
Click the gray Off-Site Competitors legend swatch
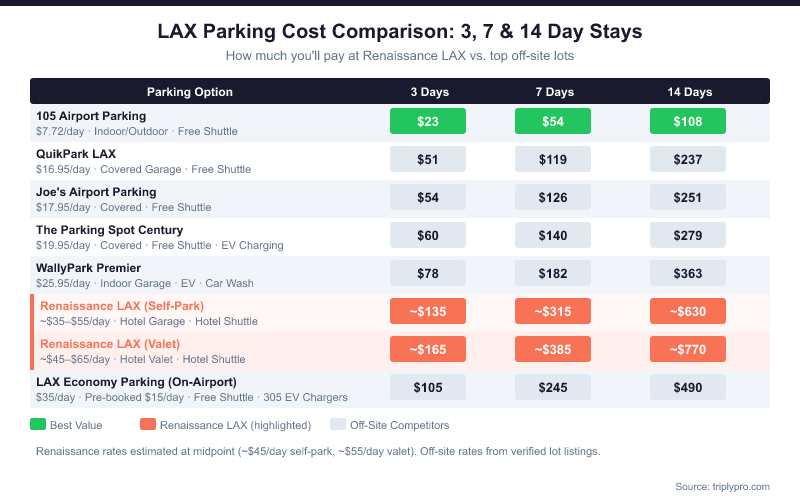point(336,425)
